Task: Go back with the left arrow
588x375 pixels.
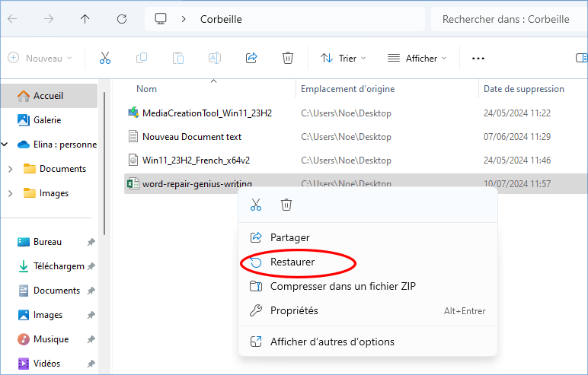Action: pyautogui.click(x=12, y=19)
